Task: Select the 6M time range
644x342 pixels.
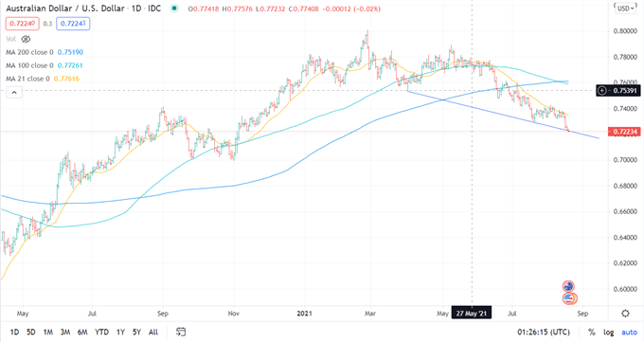Action: tap(82, 332)
